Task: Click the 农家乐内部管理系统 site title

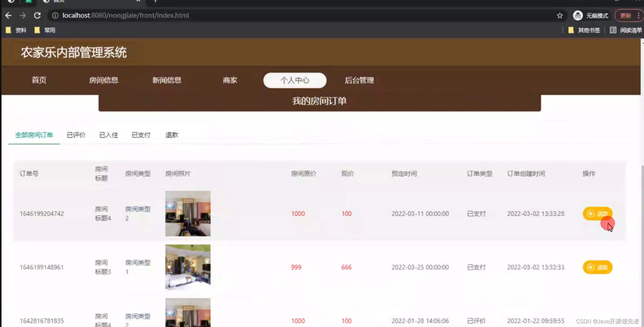Action: (x=74, y=52)
